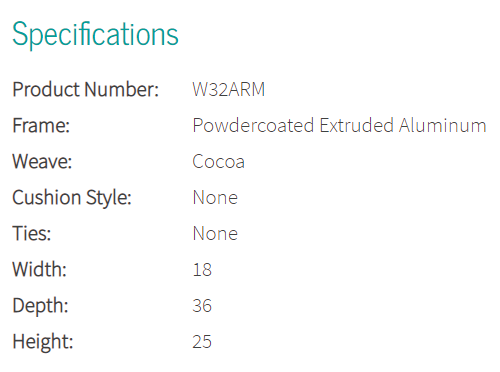Click the word Aluminum in Frame value

[x=443, y=125]
